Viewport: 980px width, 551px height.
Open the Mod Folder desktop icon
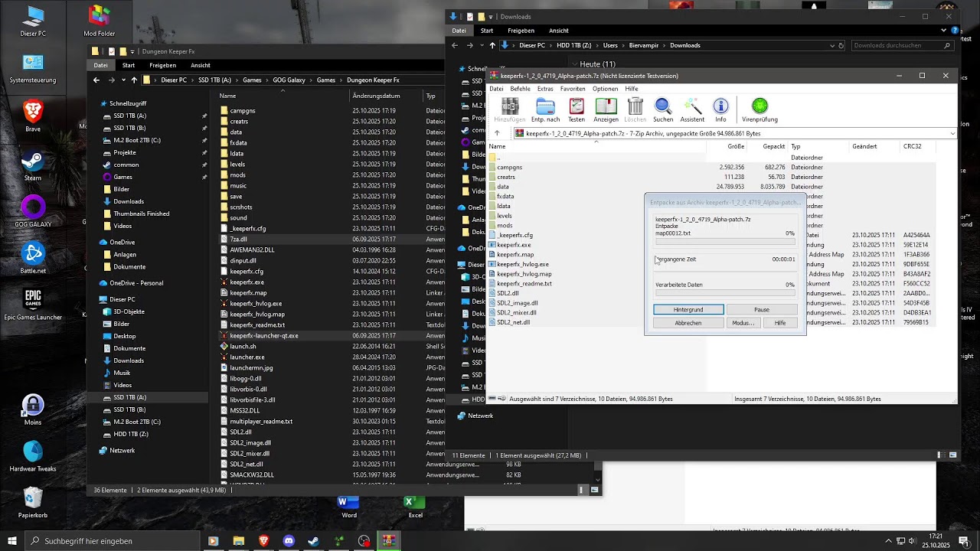[x=99, y=21]
